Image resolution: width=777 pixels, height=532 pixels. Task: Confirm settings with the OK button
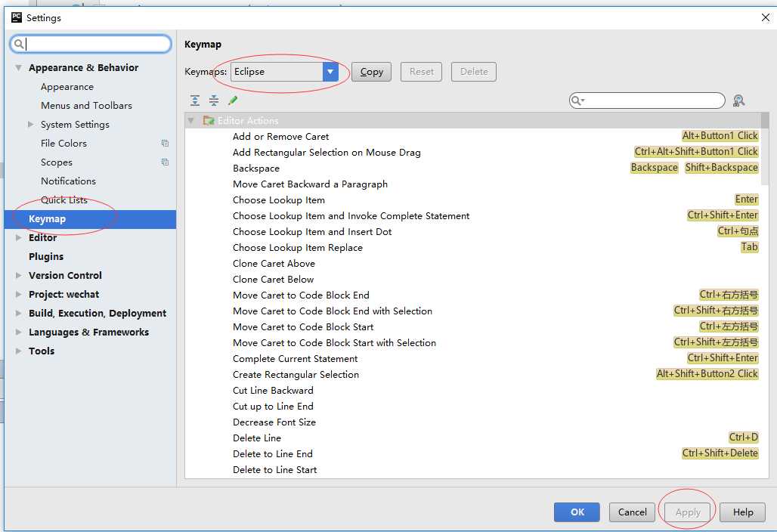pyautogui.click(x=577, y=512)
